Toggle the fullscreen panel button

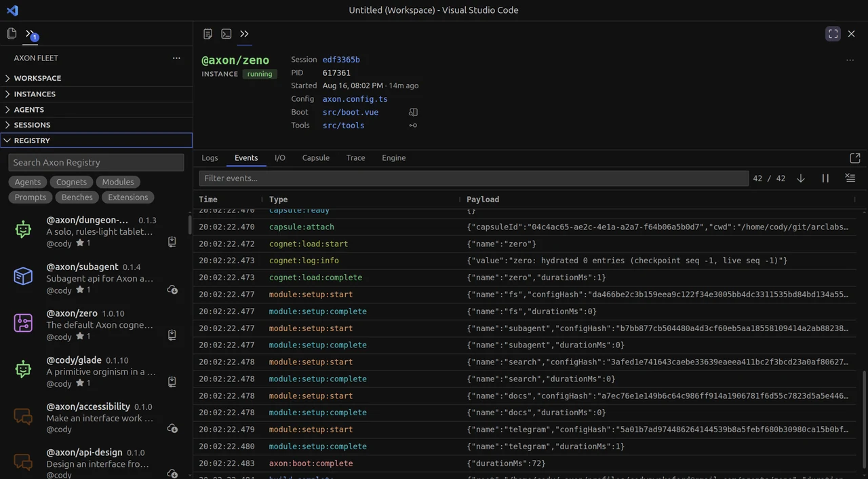833,34
